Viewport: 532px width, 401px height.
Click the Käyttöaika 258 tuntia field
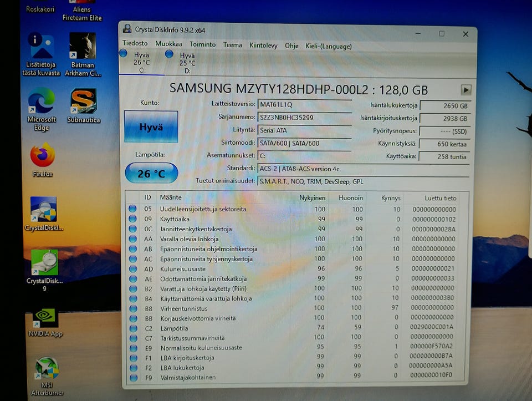coord(444,156)
